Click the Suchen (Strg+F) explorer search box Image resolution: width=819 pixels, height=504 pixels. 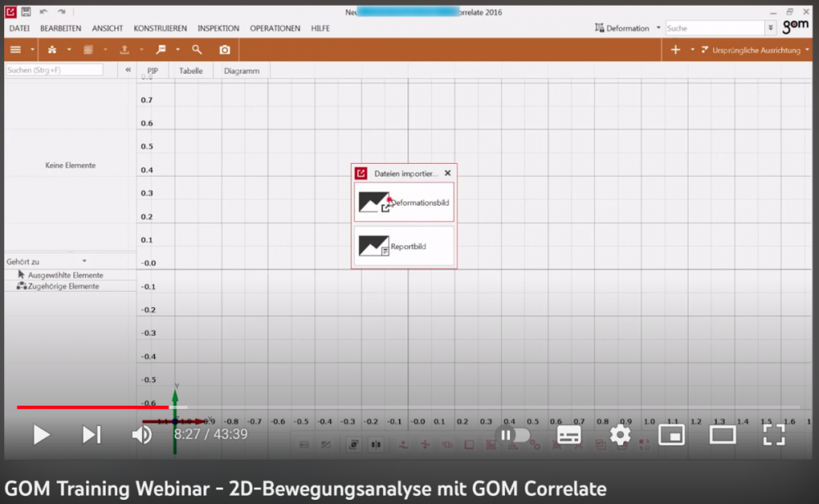click(x=54, y=70)
